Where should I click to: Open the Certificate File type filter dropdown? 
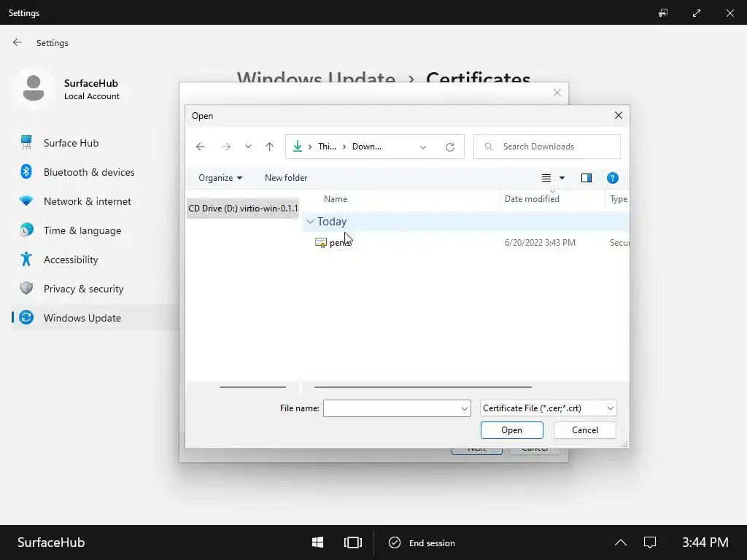(x=549, y=408)
